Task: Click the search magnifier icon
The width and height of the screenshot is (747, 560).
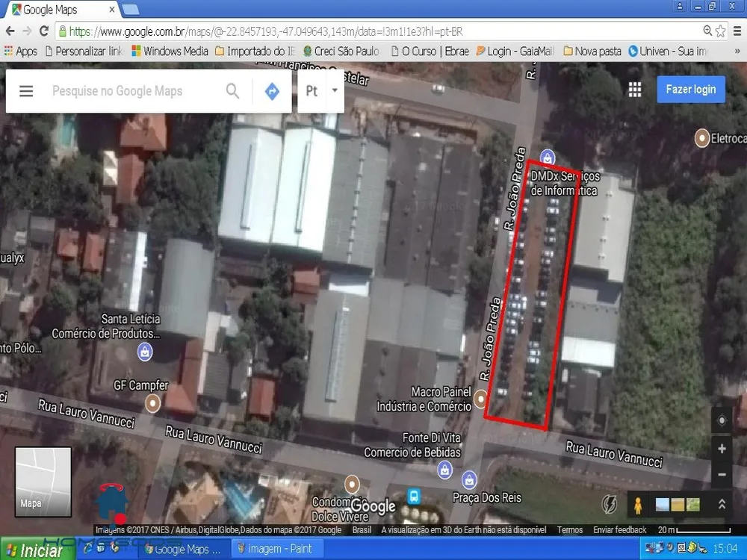Action: click(232, 90)
